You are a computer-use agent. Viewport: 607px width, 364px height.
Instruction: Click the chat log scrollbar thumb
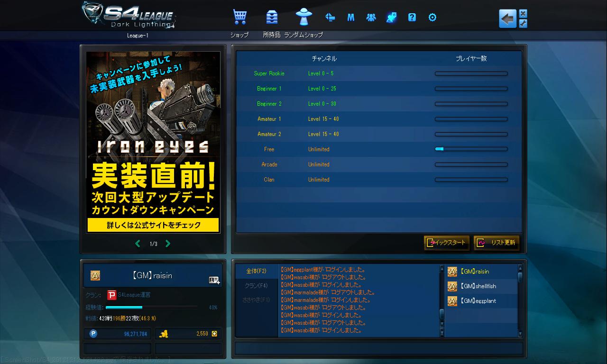pyautogui.click(x=442, y=315)
